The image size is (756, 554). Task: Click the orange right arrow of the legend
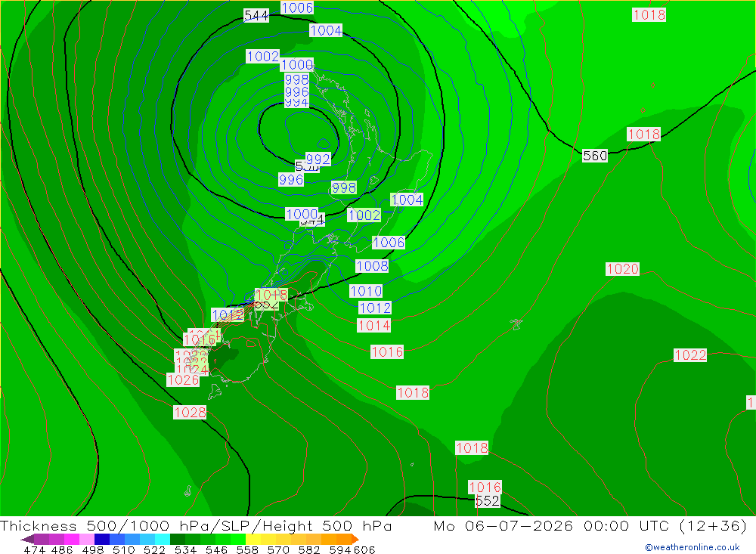[x=355, y=539]
